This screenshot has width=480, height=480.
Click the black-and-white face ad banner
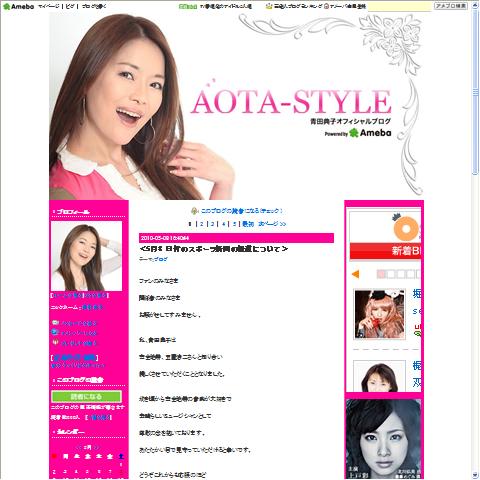tap(384, 439)
